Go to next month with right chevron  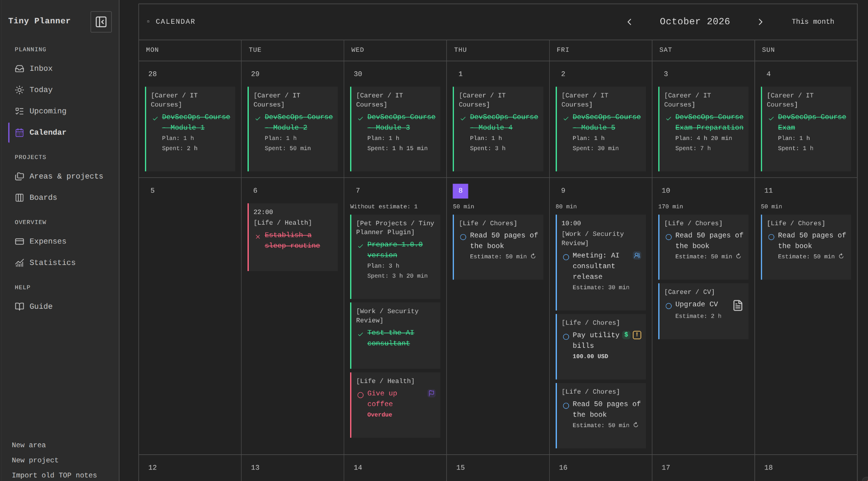click(x=760, y=22)
